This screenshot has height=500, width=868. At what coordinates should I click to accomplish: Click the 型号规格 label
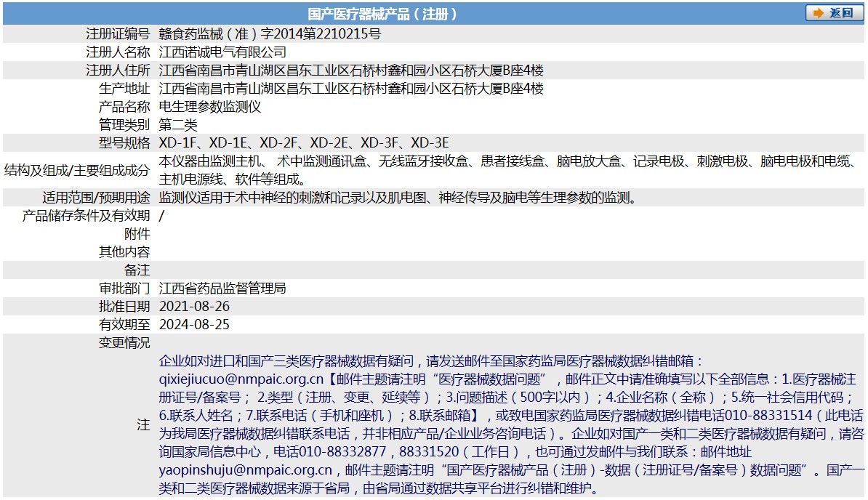[x=124, y=142]
